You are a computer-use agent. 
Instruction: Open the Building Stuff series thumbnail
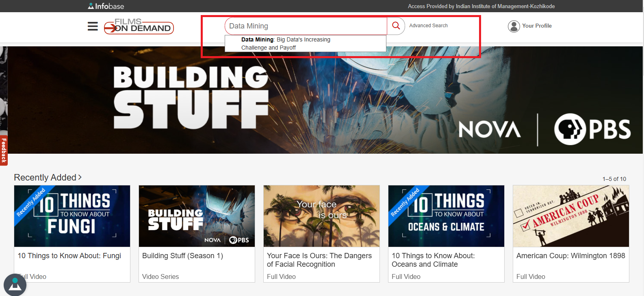tap(197, 216)
